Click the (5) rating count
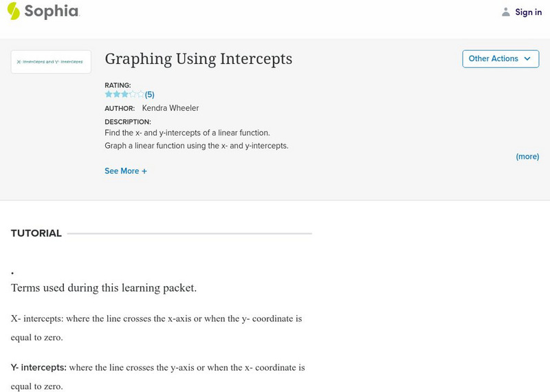The image size is (550, 392). click(x=149, y=95)
